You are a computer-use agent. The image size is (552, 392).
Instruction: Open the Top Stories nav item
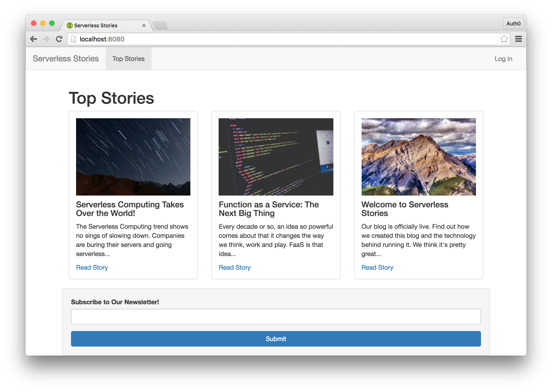point(128,59)
